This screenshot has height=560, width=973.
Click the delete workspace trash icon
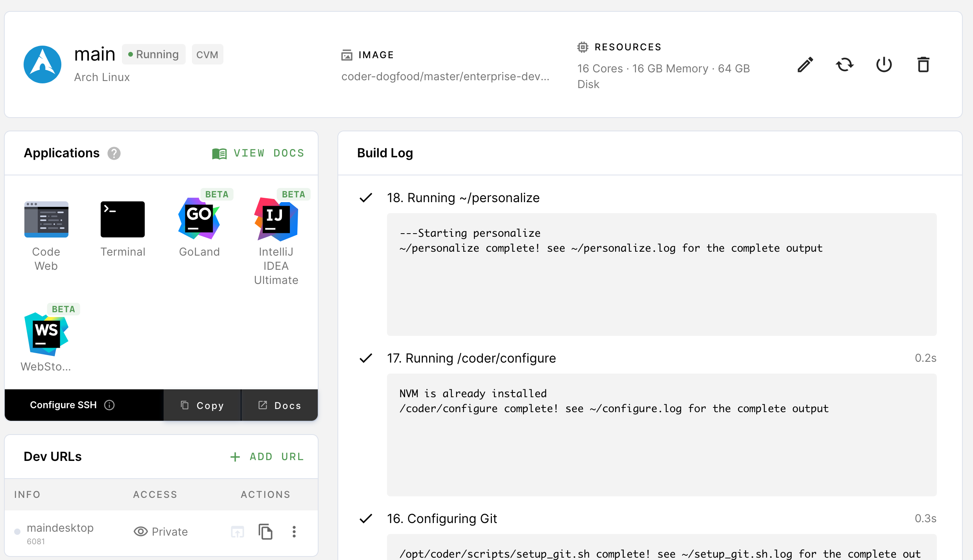click(923, 65)
